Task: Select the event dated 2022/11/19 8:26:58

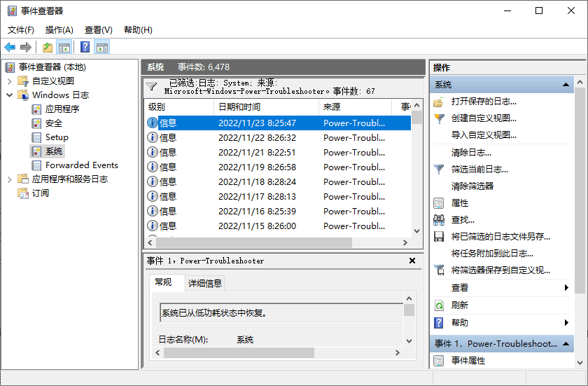Action: pyautogui.click(x=278, y=167)
